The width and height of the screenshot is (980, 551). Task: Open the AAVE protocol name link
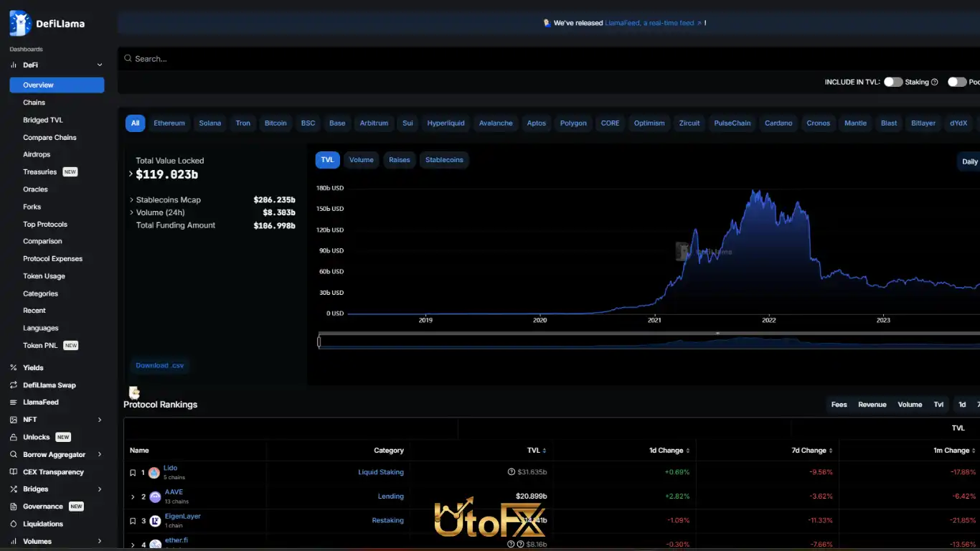pyautogui.click(x=174, y=492)
